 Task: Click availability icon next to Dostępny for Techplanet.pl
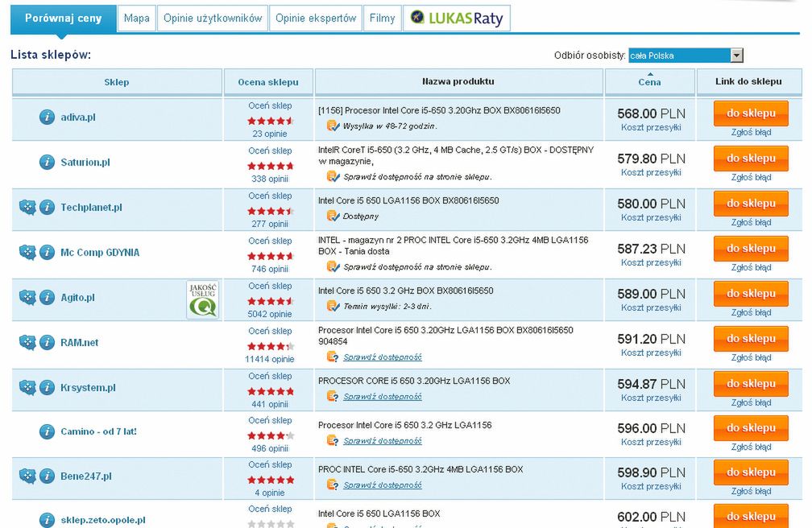click(333, 216)
